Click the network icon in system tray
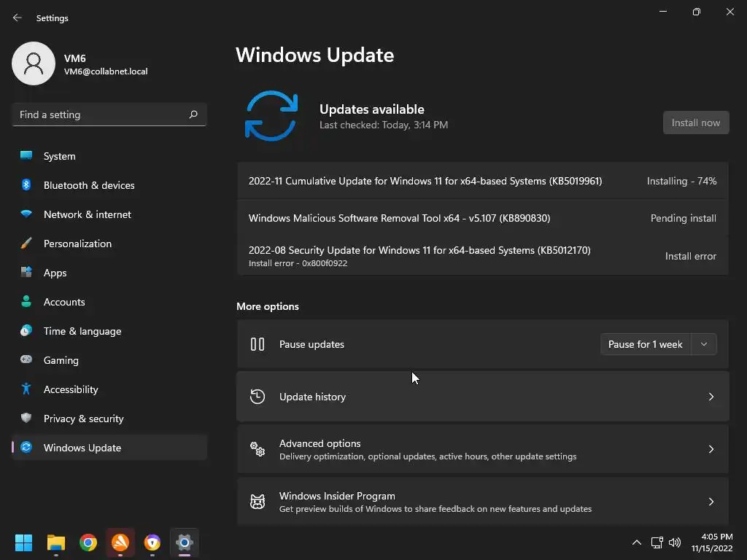 click(657, 542)
